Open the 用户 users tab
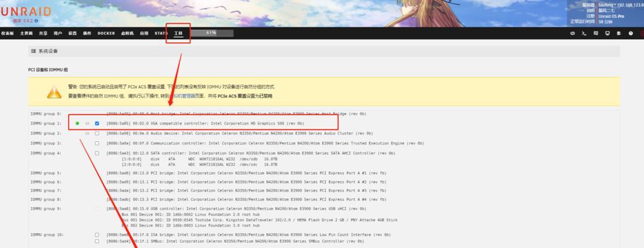Image resolution: width=644 pixels, height=248 pixels. tap(58, 33)
